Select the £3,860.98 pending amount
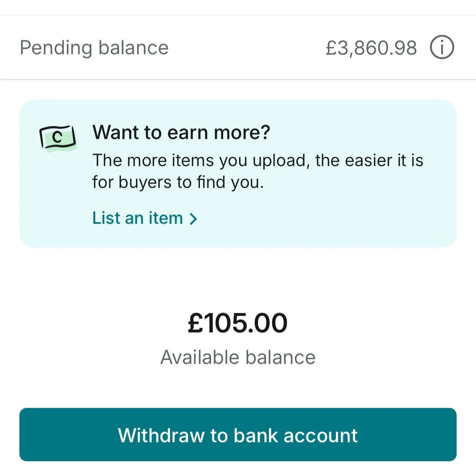This screenshot has width=476, height=476. (371, 48)
